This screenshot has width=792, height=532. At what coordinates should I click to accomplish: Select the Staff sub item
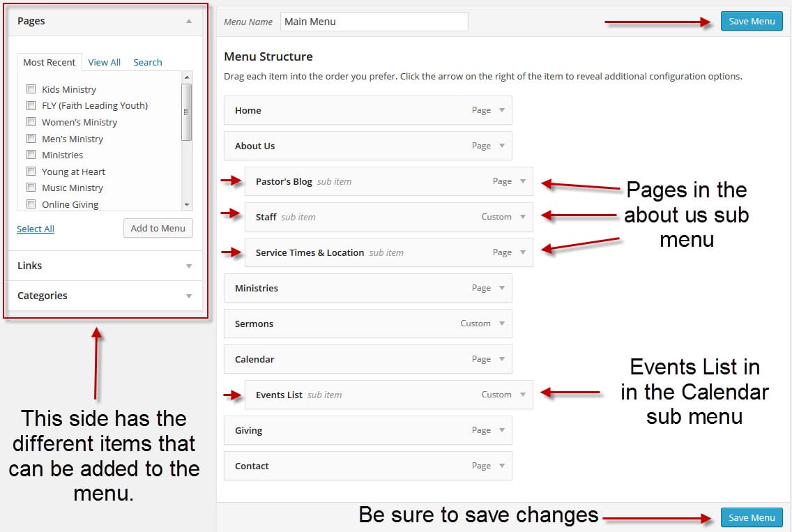pyautogui.click(x=389, y=217)
